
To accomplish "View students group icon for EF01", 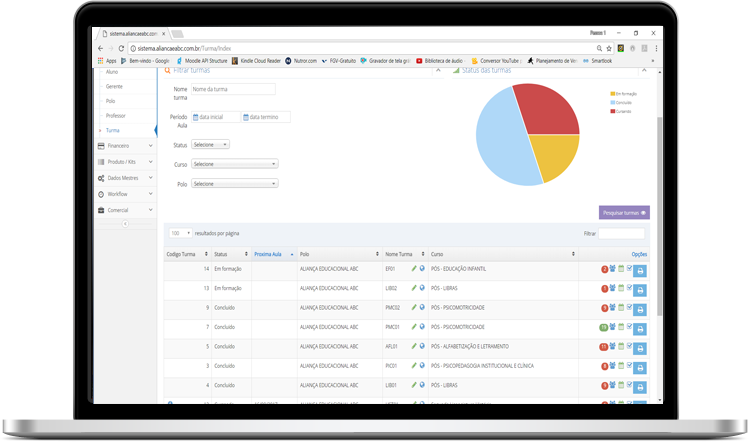I will tap(612, 269).
